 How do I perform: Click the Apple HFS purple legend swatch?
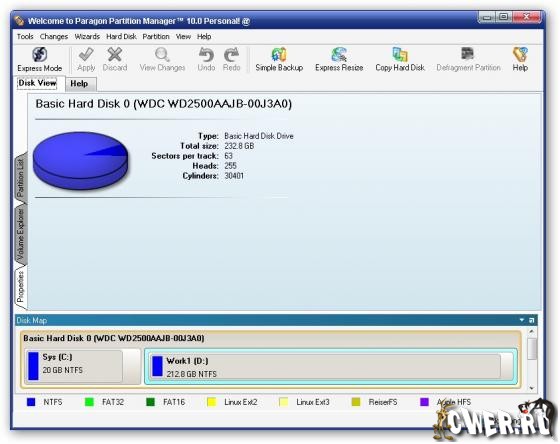424,402
